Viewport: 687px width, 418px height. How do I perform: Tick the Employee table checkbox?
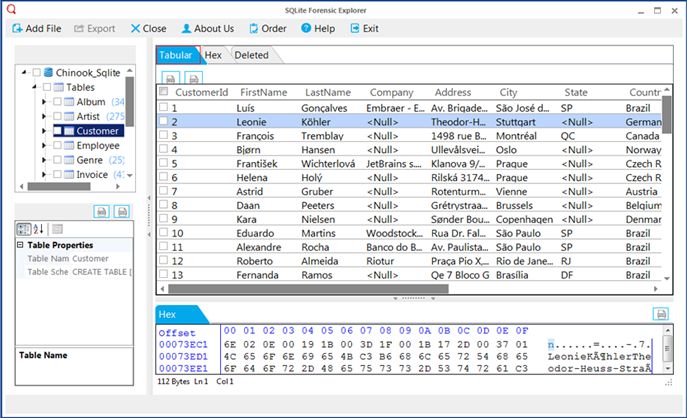coord(57,145)
